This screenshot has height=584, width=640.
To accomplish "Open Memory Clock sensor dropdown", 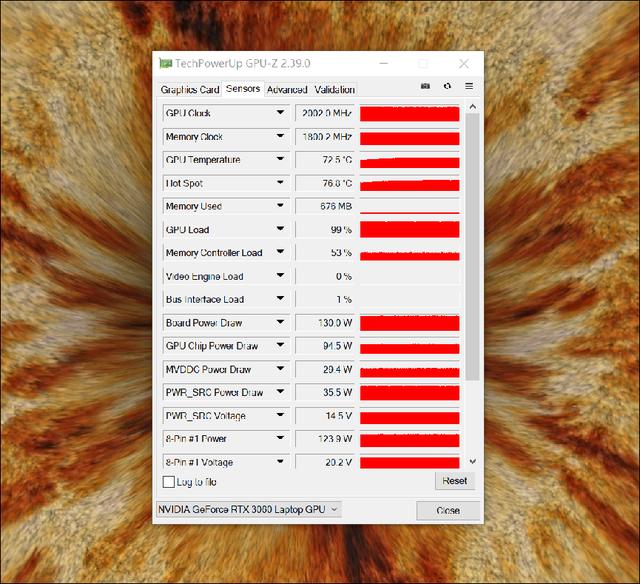I will click(280, 135).
